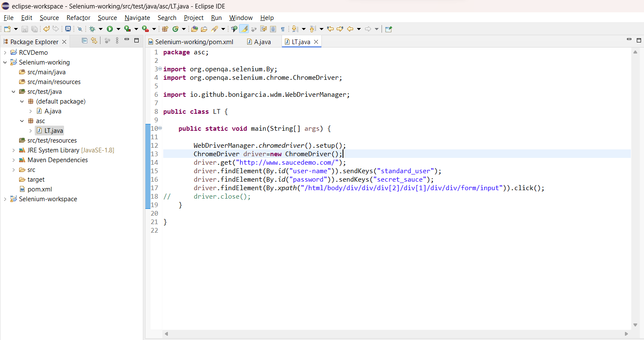Click the New Java Project icon

[165, 28]
